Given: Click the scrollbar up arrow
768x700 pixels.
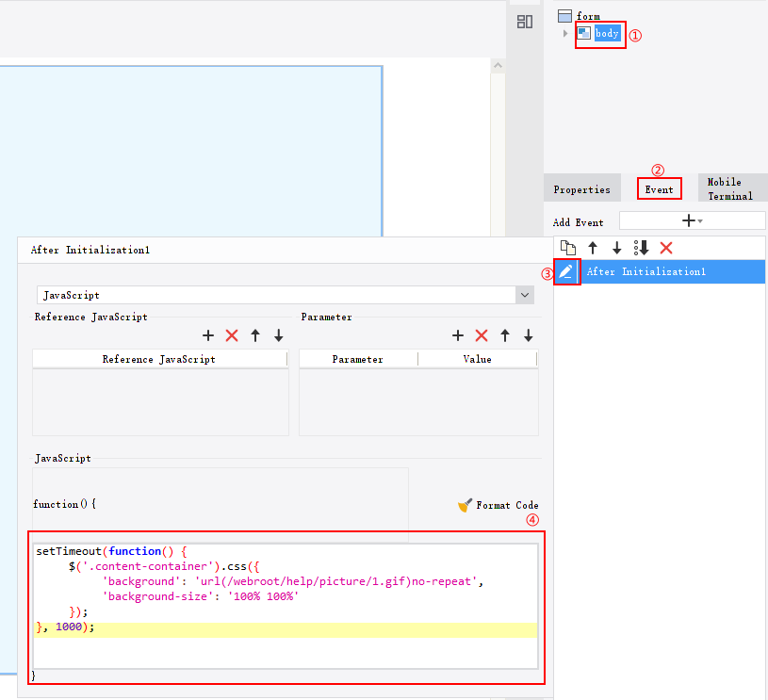Looking at the screenshot, I should 498,66.
